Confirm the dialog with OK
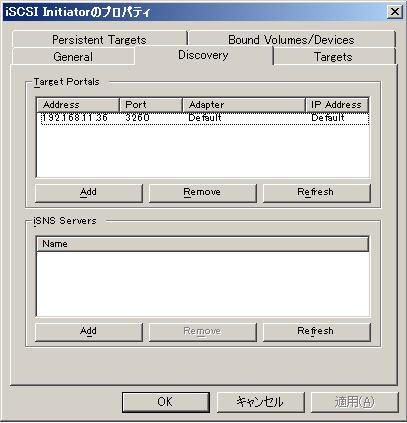The width and height of the screenshot is (407, 423). [166, 402]
